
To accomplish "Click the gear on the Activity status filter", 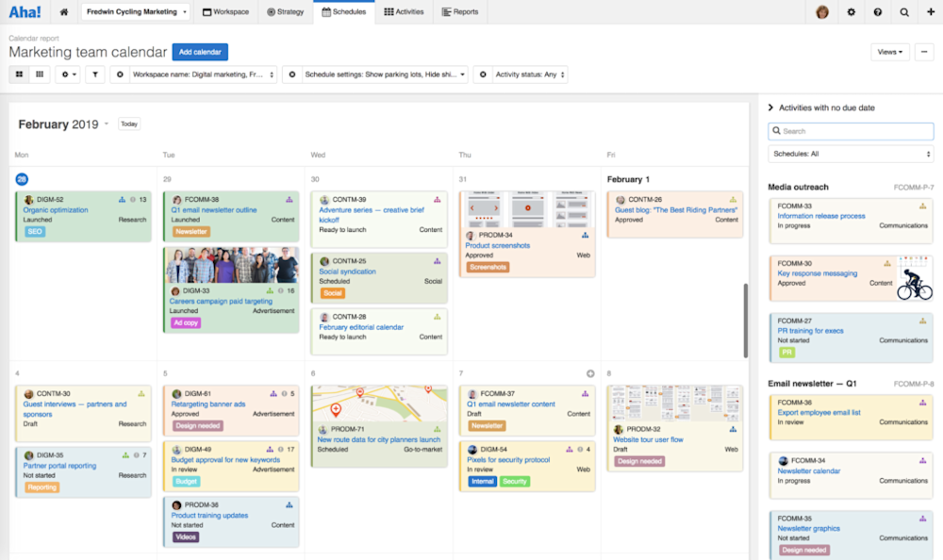I will 483,74.
